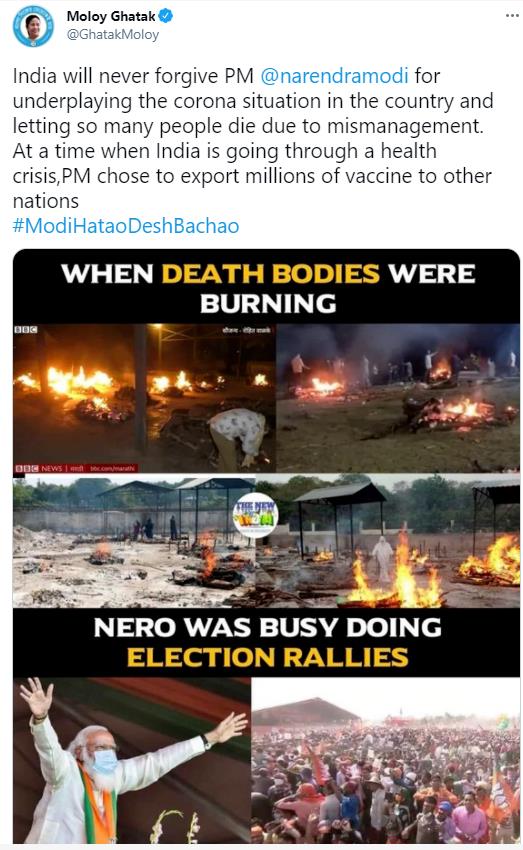This screenshot has width=523, height=850.
Task: Open the daytime crematorium shed photo on left
Action: (133, 540)
